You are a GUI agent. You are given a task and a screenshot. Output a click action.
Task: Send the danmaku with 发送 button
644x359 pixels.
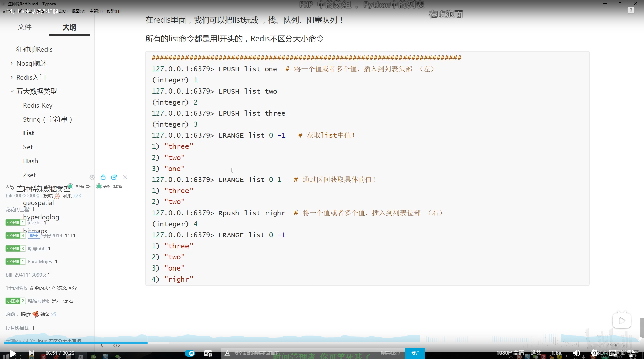click(x=415, y=353)
